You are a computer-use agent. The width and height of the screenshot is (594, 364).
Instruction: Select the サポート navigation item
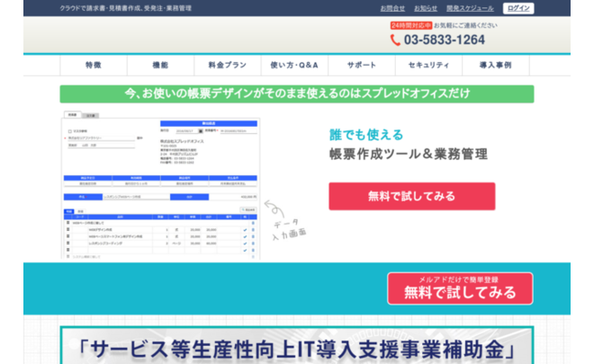[x=362, y=66]
